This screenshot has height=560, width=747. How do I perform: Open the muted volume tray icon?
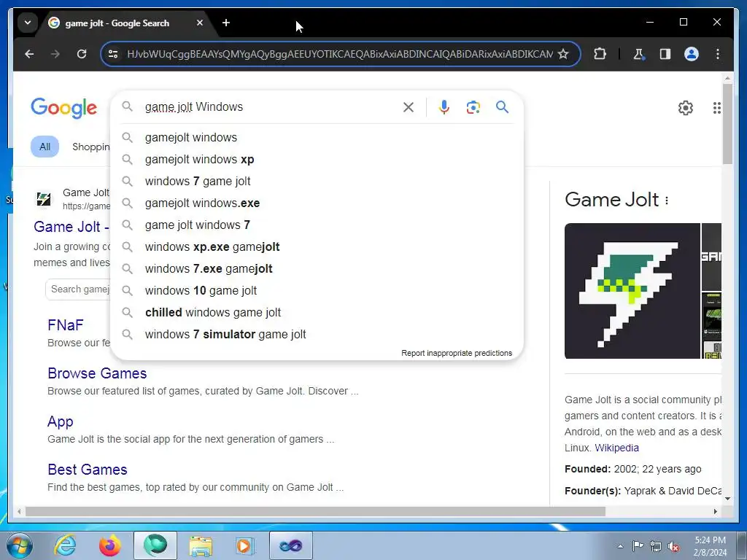(673, 546)
